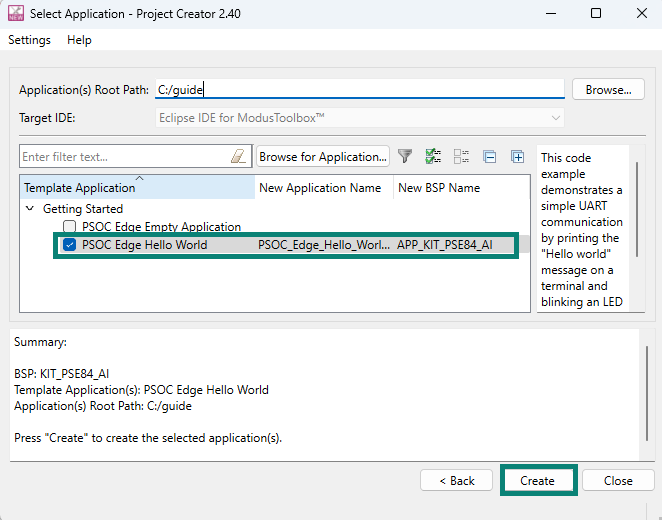Click the filter funnel icon
662x520 pixels.
point(405,157)
